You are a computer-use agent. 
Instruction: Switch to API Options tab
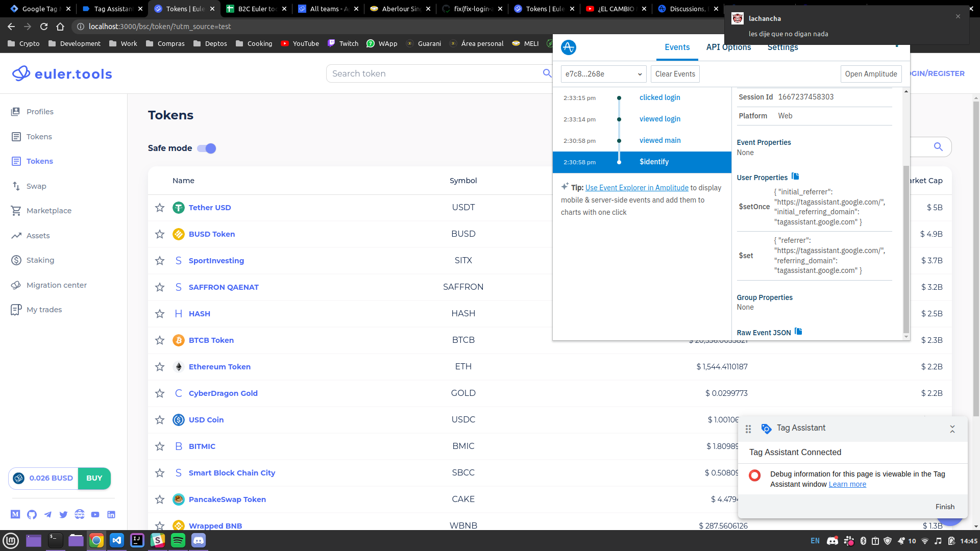click(x=728, y=47)
